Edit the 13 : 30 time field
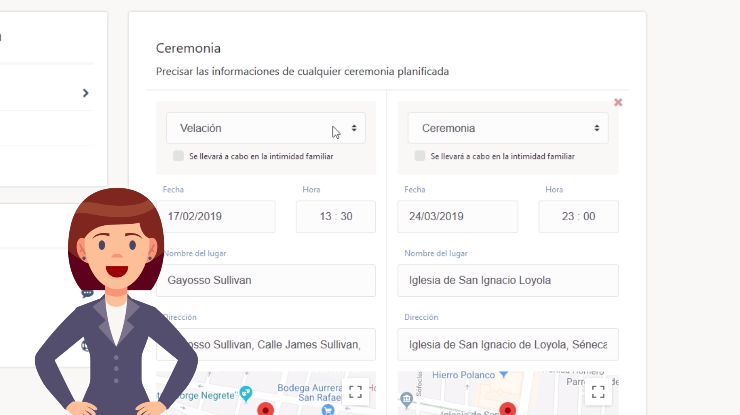 click(x=335, y=216)
